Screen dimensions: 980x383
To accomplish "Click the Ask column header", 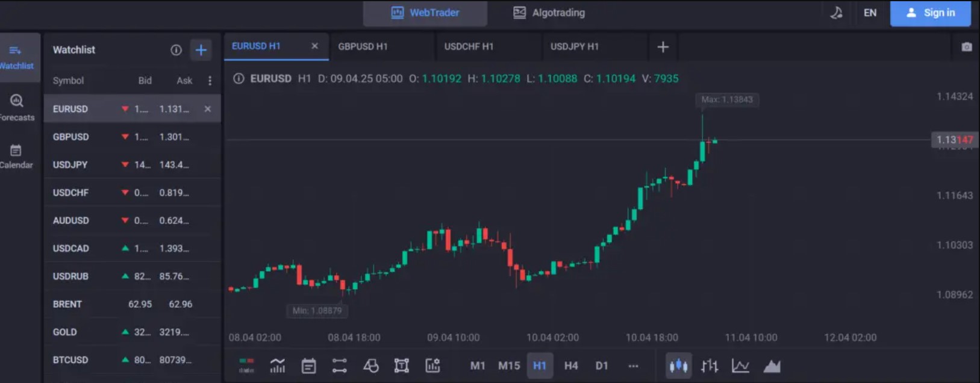I will [x=184, y=81].
